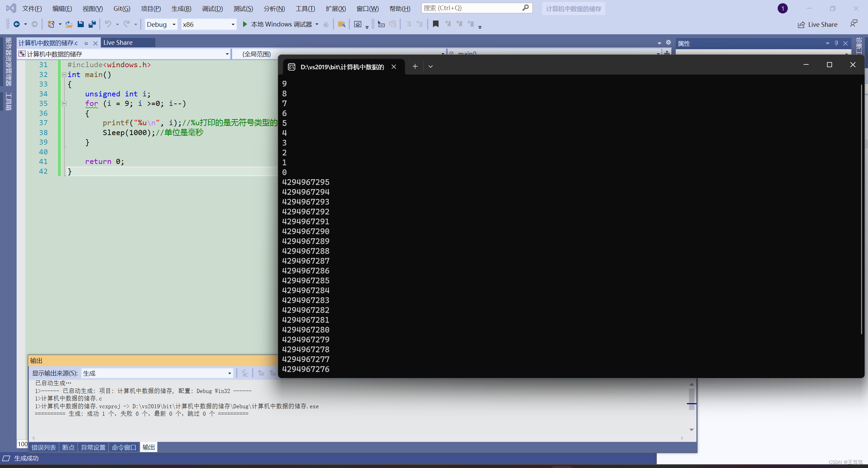Click the Previous Bookmark icon
Viewport: 868px width, 468px height.
[448, 24]
